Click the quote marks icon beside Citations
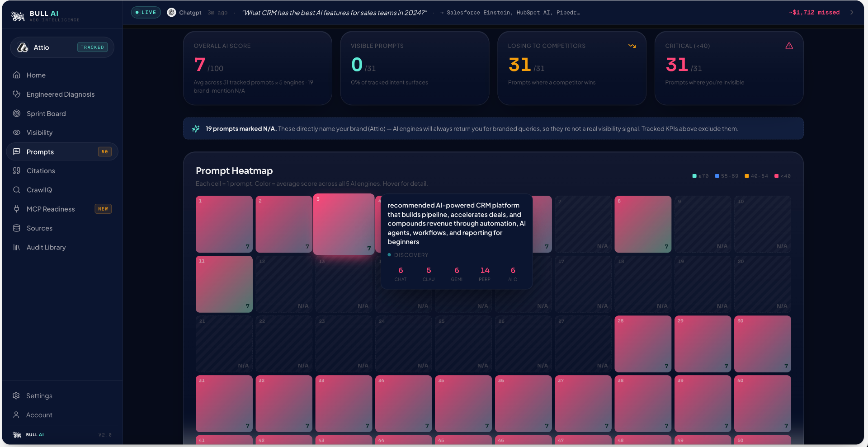This screenshot has height=447, width=868. click(17, 171)
